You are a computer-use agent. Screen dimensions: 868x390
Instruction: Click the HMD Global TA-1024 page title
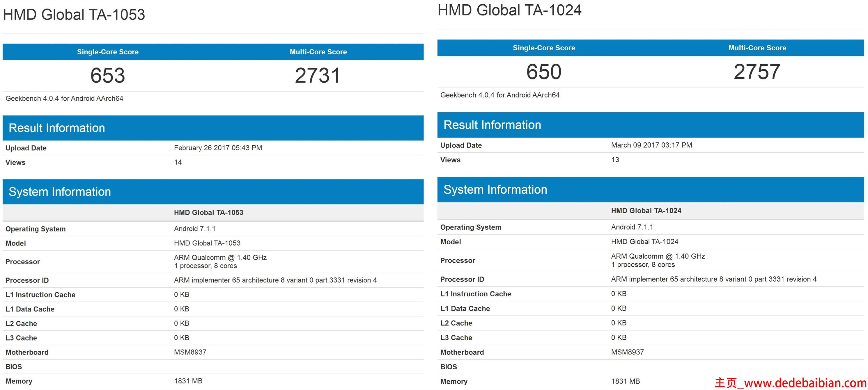509,10
